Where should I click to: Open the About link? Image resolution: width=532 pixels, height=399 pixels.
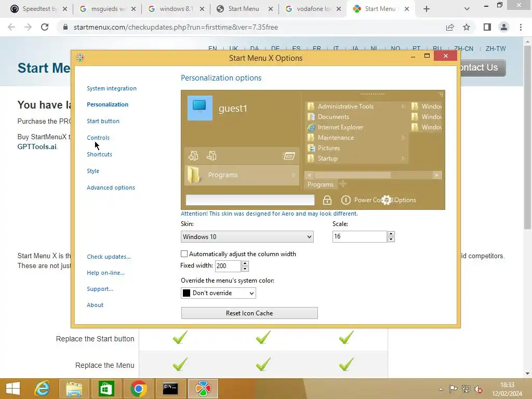95,305
